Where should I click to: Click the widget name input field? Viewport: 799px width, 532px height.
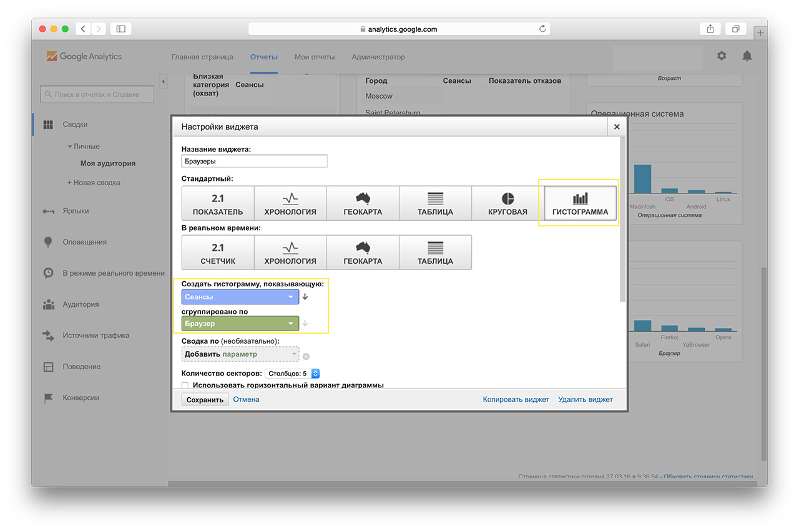coord(254,161)
